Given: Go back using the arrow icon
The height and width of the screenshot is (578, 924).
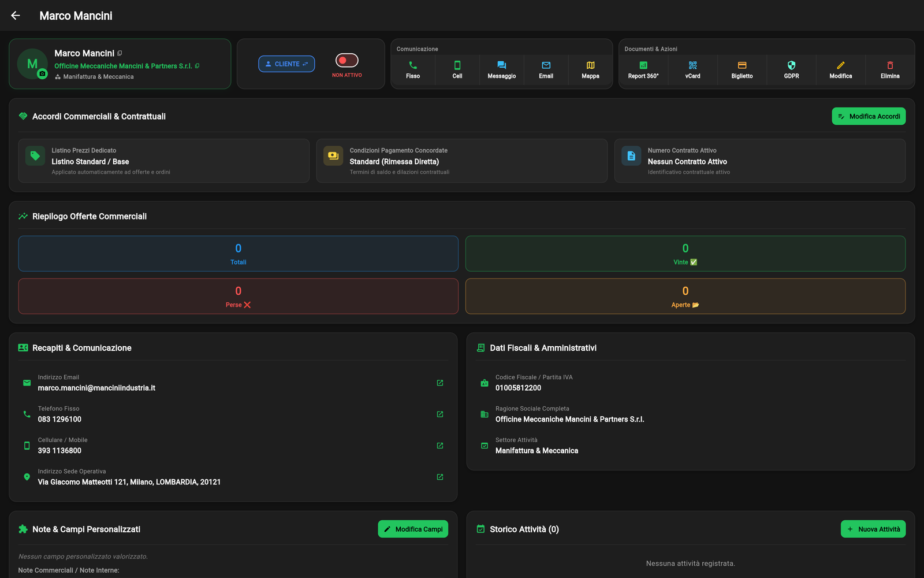Looking at the screenshot, I should 16,16.
